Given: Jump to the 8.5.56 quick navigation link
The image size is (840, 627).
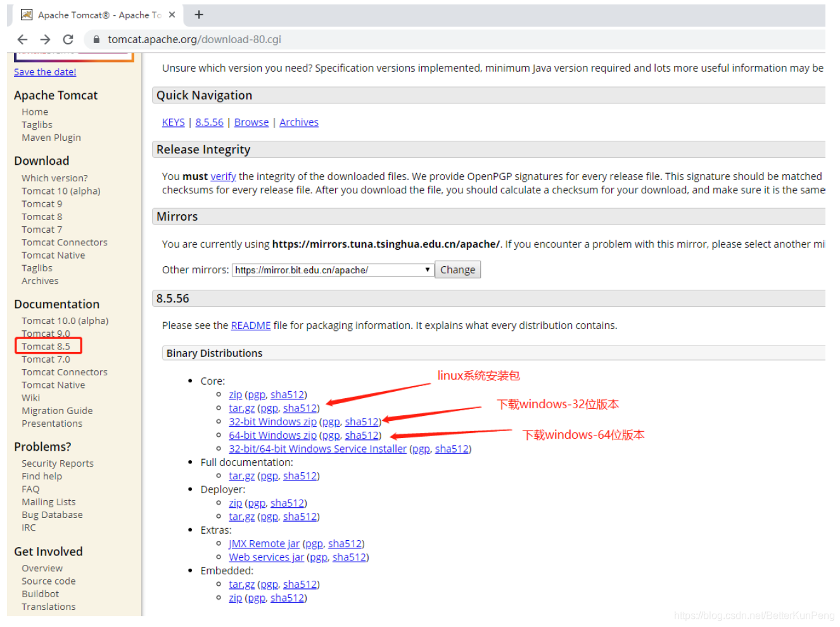Looking at the screenshot, I should (x=210, y=122).
